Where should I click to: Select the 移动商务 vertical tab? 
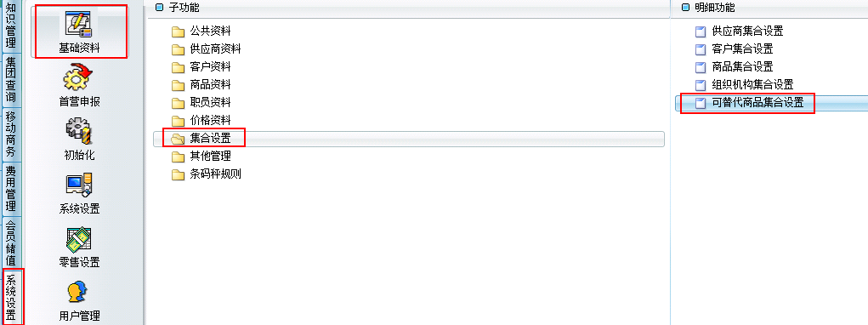click(10, 134)
